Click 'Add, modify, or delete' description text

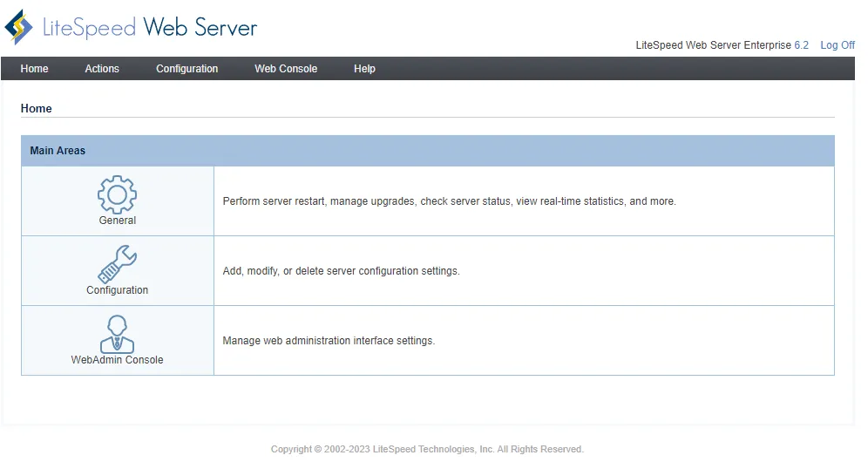coord(341,271)
